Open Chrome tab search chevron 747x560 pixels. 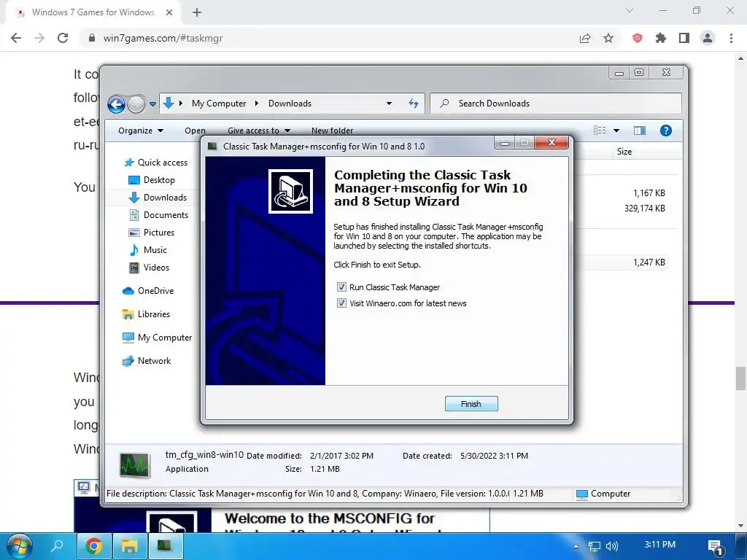point(630,10)
